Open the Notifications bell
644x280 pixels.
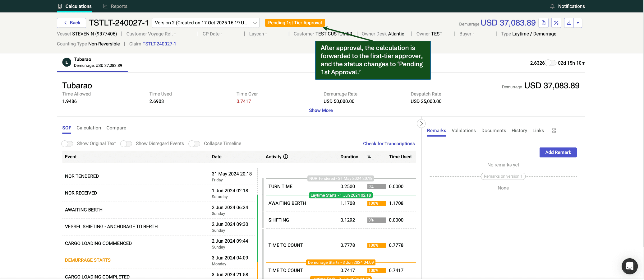pyautogui.click(x=552, y=6)
